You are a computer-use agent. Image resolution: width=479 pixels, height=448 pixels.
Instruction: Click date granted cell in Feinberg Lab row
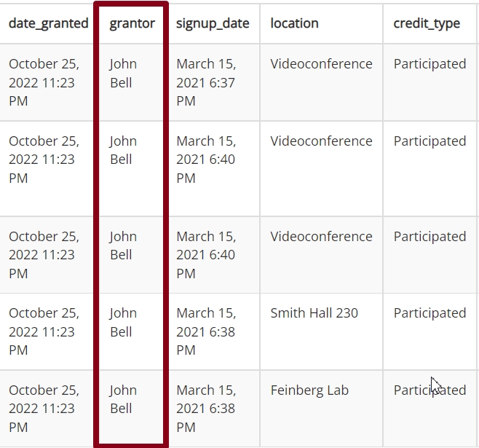tap(44, 409)
